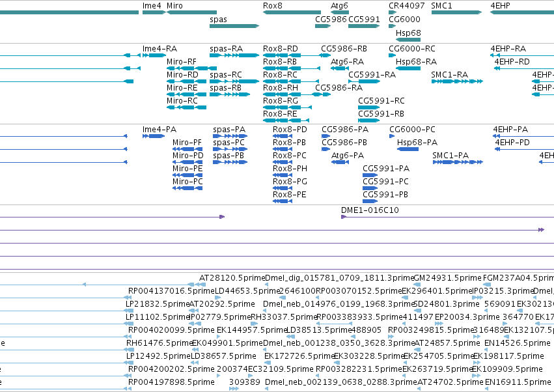Select the Rox8-PD protein
The width and height of the screenshot is (554, 392).
click(283, 136)
